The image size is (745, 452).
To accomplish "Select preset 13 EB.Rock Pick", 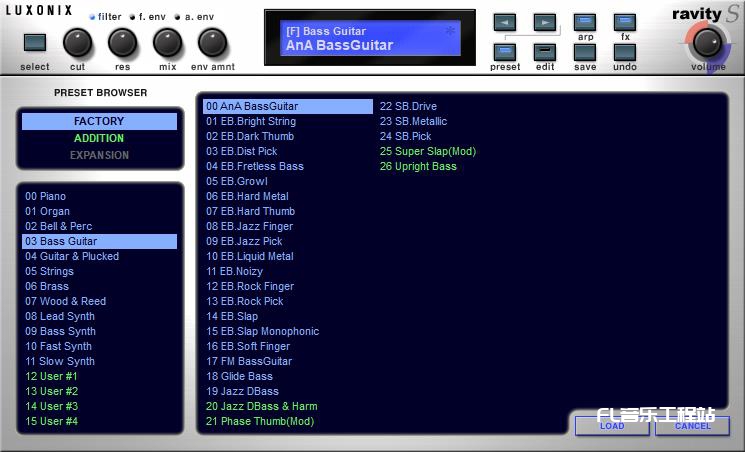I will pos(288,301).
